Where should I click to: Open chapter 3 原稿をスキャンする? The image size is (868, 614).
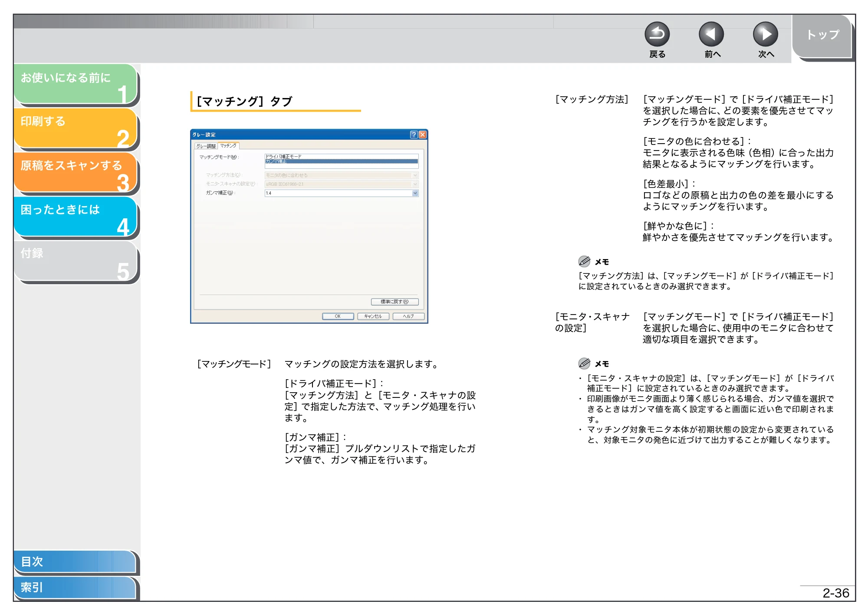coord(76,173)
